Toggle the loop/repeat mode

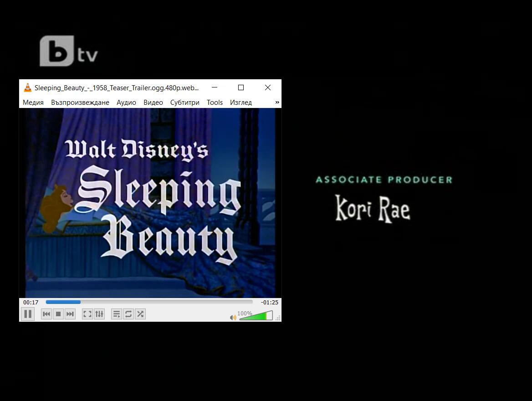click(x=128, y=314)
